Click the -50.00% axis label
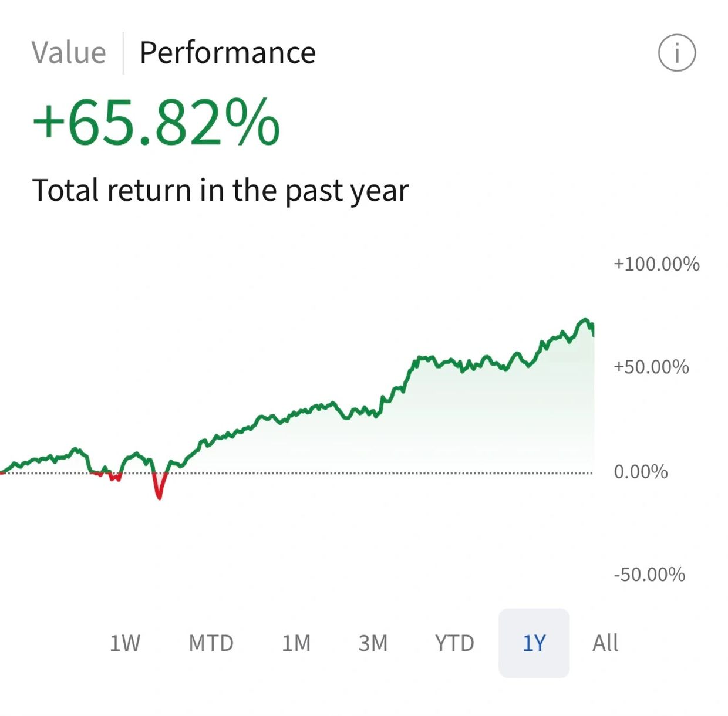This screenshot has width=728, height=716. (x=649, y=575)
